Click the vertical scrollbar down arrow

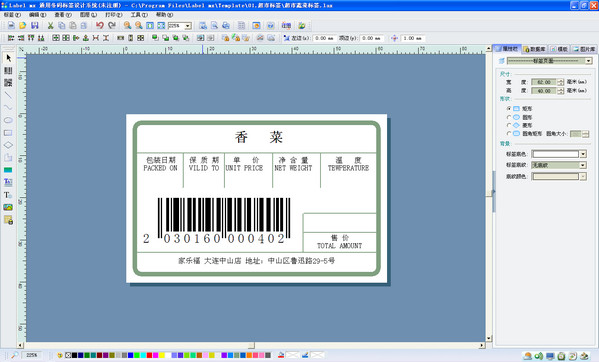tap(489, 338)
